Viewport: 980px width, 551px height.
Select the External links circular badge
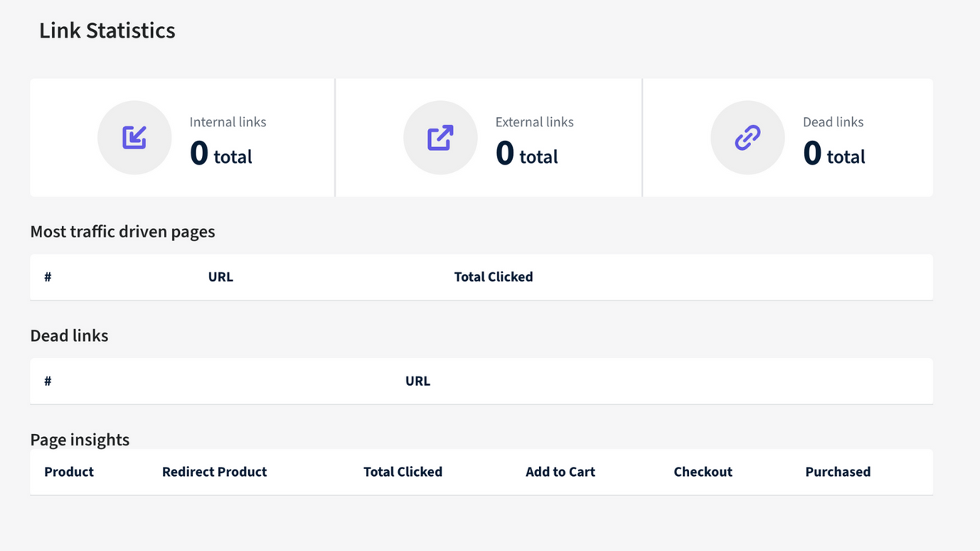tap(440, 138)
